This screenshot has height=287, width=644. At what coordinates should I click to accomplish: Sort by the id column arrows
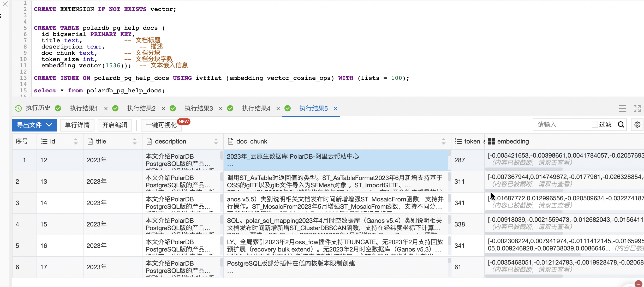click(x=75, y=141)
